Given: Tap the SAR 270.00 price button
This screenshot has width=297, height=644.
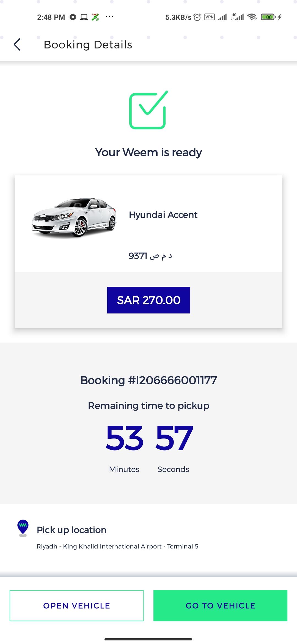Looking at the screenshot, I should [x=148, y=300].
